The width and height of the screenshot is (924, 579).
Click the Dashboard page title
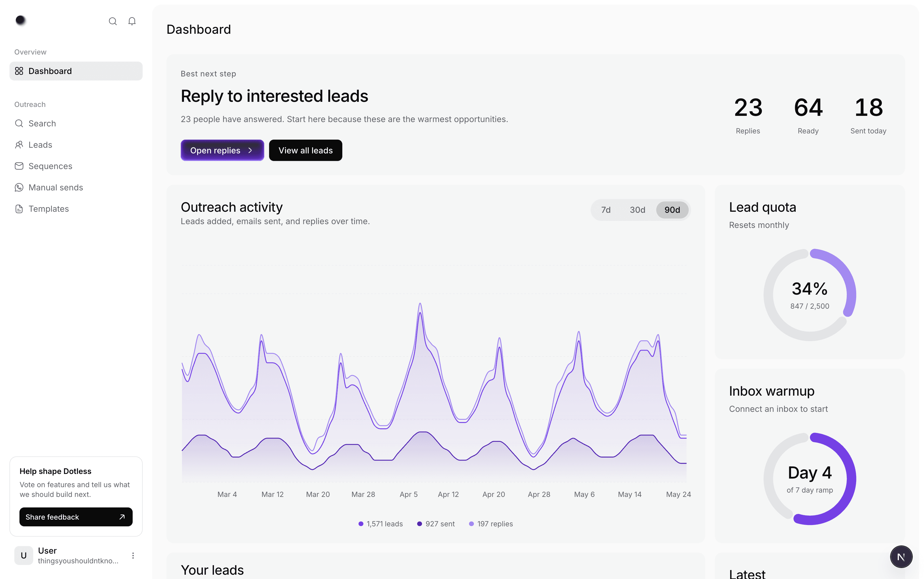198,29
